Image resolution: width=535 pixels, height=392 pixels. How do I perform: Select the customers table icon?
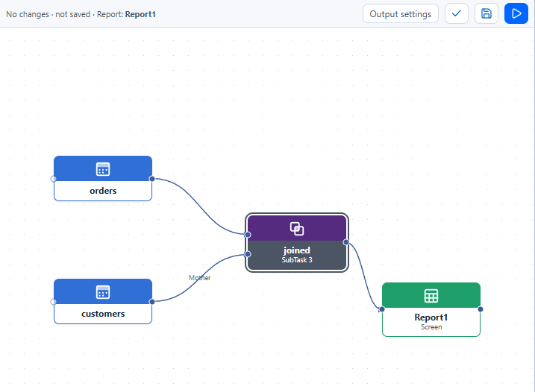[103, 292]
